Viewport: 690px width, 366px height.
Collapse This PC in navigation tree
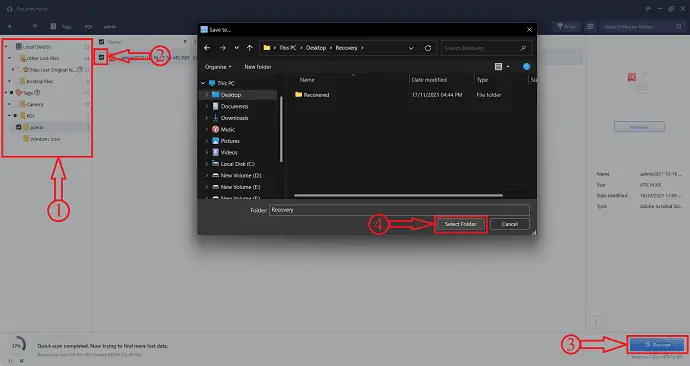click(x=203, y=83)
